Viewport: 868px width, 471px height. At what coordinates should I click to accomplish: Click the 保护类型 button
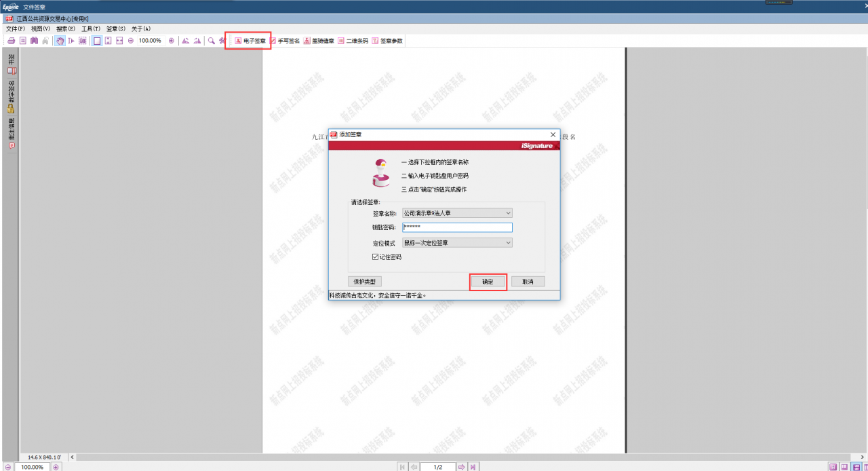tap(365, 282)
